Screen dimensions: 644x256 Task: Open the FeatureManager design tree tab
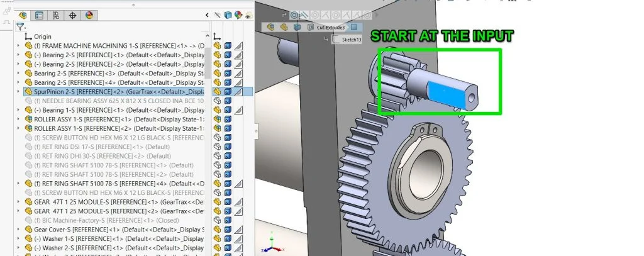[x=23, y=15]
